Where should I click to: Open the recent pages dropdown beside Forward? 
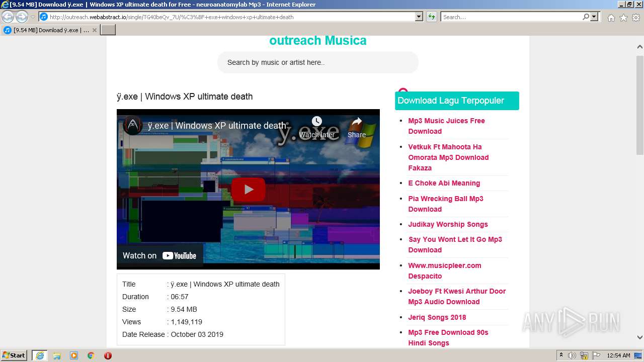pyautogui.click(x=33, y=17)
